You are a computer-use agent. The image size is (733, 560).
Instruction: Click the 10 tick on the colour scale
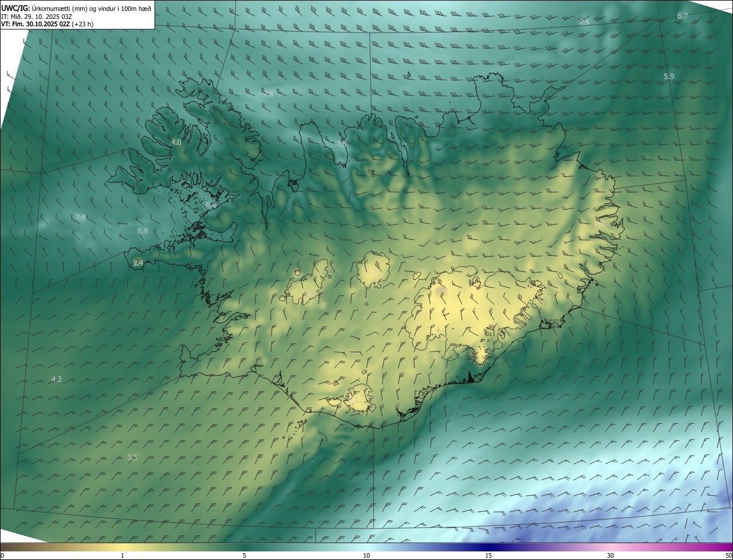366,555
